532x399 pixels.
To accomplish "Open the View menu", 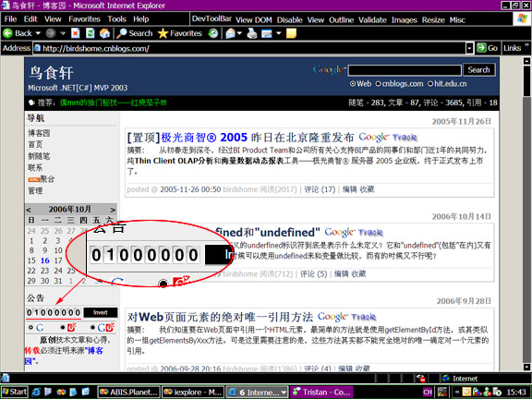I will [53, 19].
